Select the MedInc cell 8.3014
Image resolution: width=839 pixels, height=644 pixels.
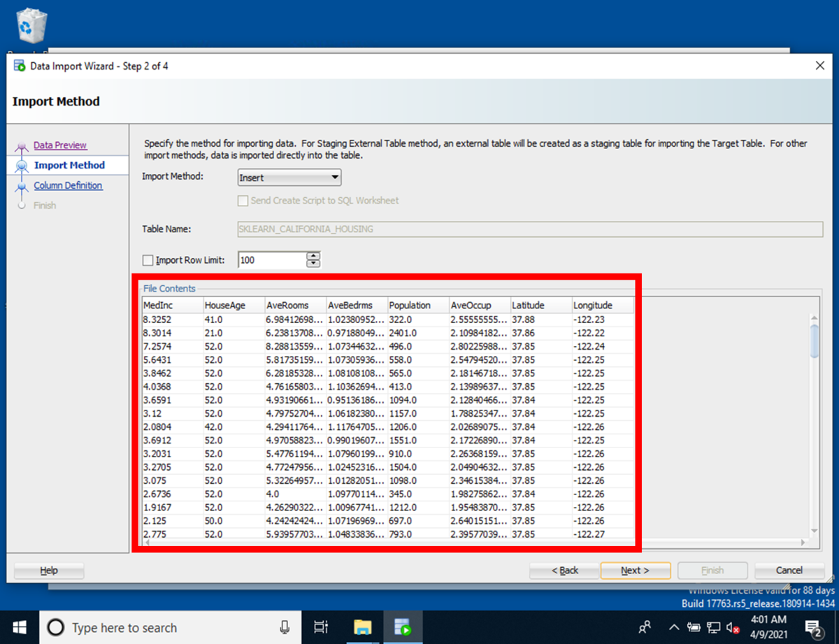click(x=172, y=333)
